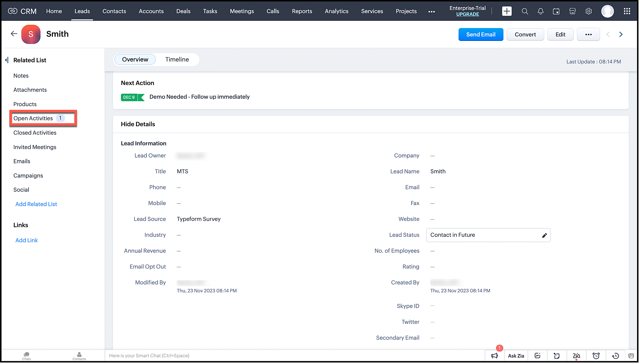
Task: Open the notifications bell icon
Action: pos(540,11)
